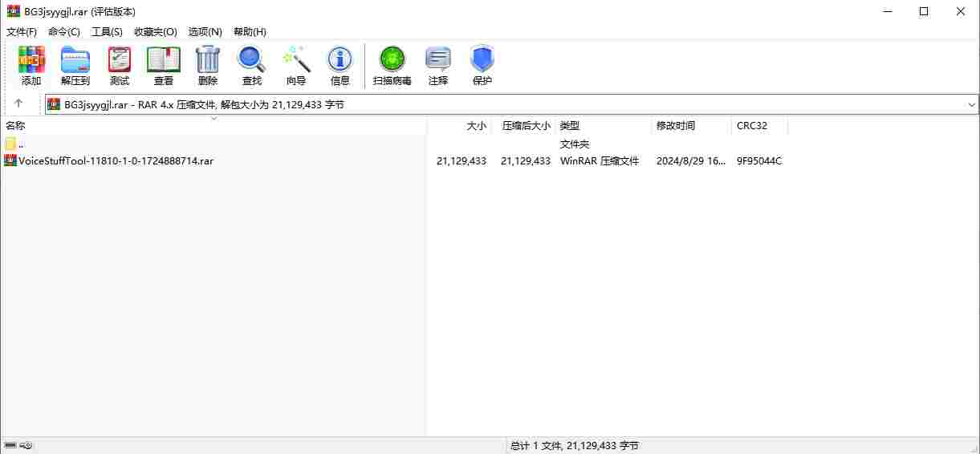This screenshot has height=454, width=980.
Task: Click the status bar total 总计 1 文件 text
Action: [x=574, y=446]
